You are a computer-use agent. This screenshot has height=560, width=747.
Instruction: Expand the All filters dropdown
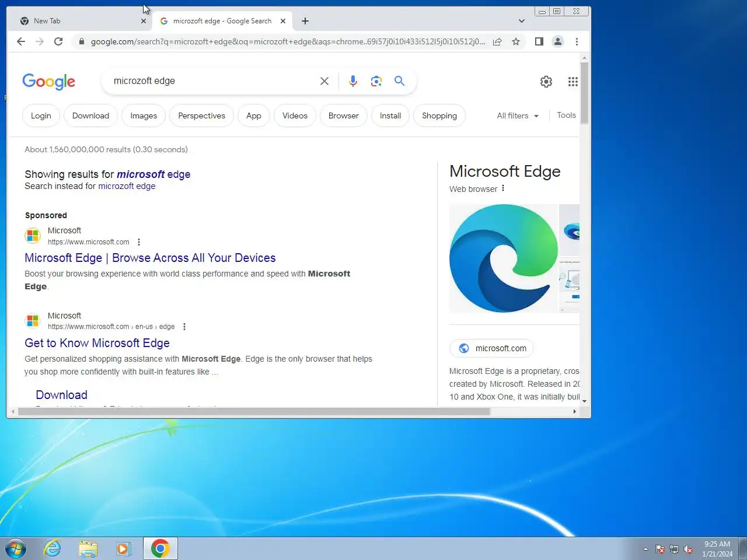coord(518,116)
